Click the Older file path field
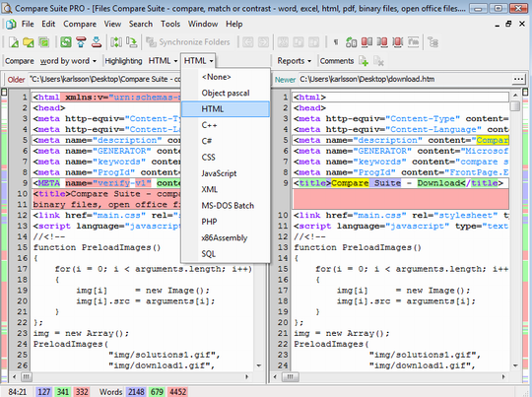The height and width of the screenshot is (397, 532). point(105,79)
